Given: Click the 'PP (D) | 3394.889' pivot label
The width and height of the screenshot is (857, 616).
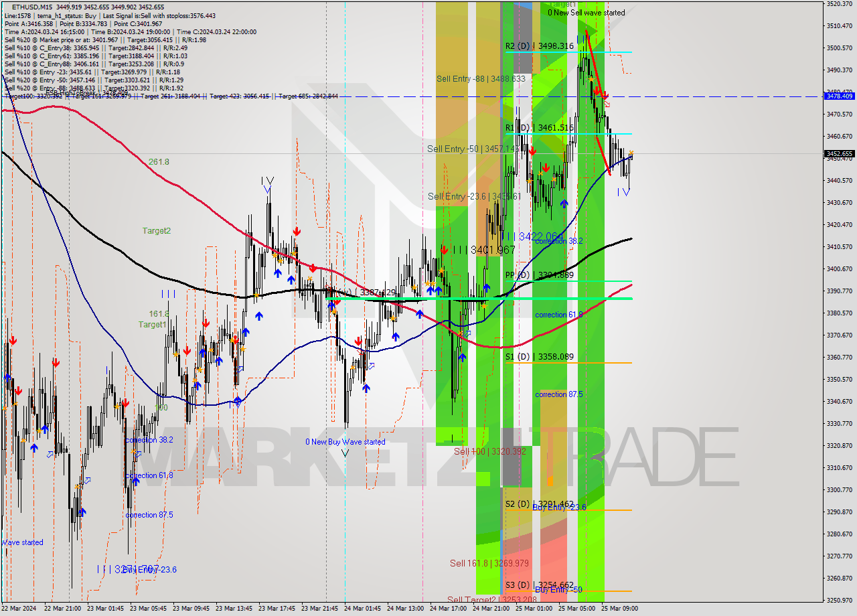Looking at the screenshot, I should coord(539,275).
